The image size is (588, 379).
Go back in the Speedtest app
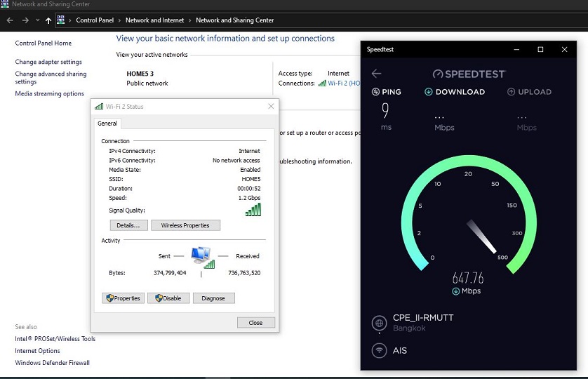coord(376,74)
